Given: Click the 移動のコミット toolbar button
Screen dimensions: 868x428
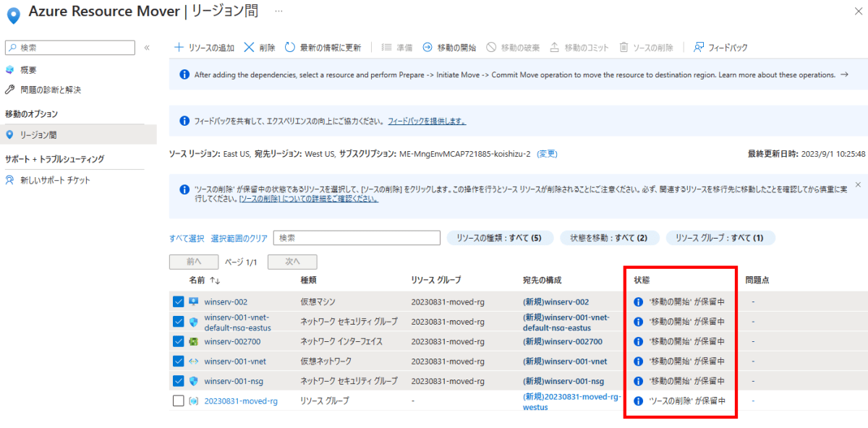Looking at the screenshot, I should click(x=579, y=48).
